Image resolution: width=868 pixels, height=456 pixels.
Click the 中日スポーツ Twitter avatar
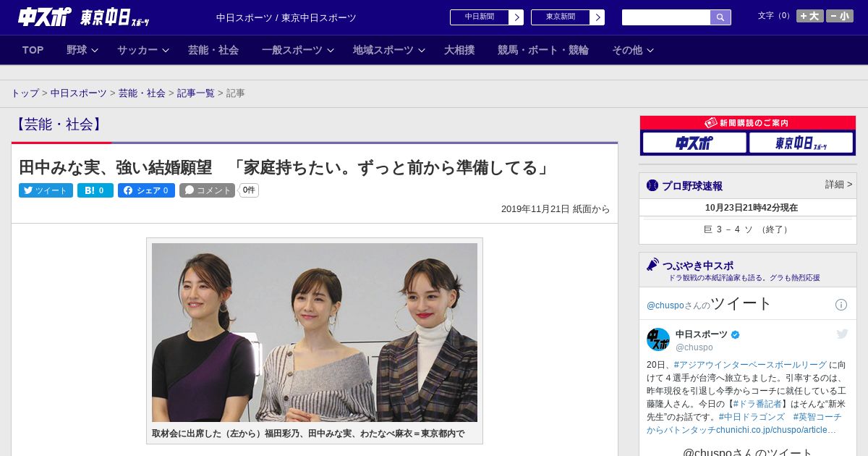coord(658,339)
